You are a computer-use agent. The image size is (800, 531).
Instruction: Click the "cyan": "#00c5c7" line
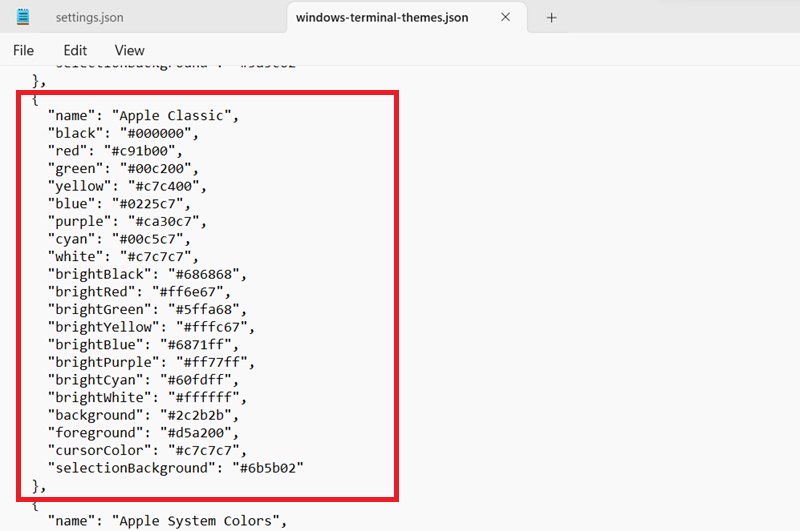119,239
